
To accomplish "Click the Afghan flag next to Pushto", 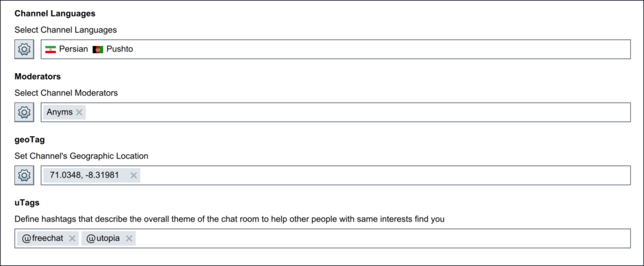I will (98, 49).
